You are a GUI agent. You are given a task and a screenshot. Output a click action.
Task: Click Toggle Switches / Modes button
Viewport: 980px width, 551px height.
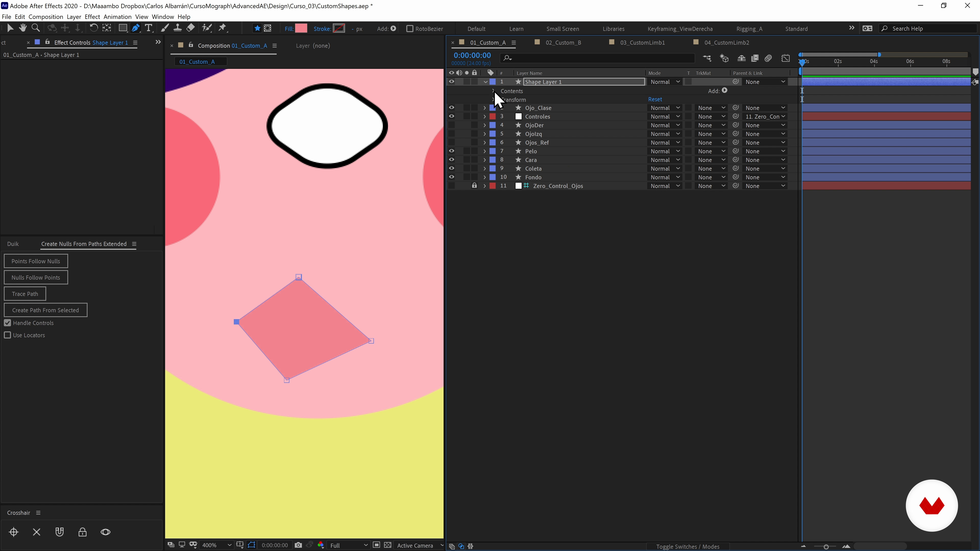[688, 546]
